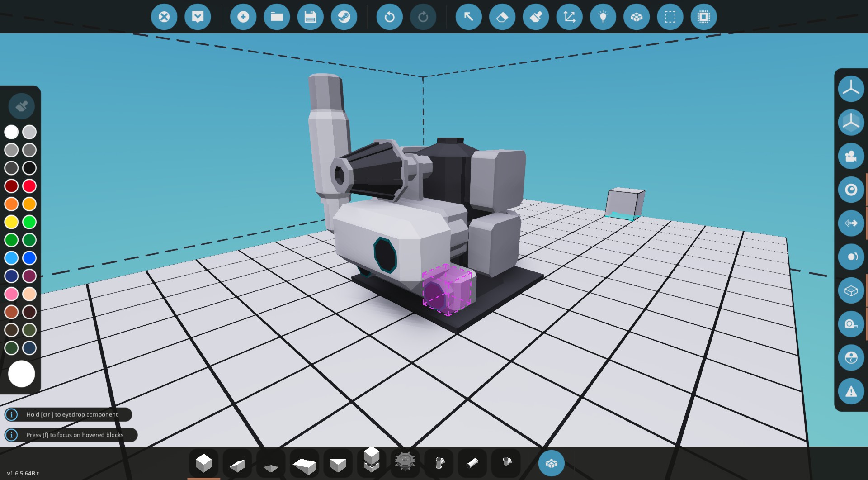Select the cube block in hotbar
The image size is (868, 480).
tap(203, 463)
